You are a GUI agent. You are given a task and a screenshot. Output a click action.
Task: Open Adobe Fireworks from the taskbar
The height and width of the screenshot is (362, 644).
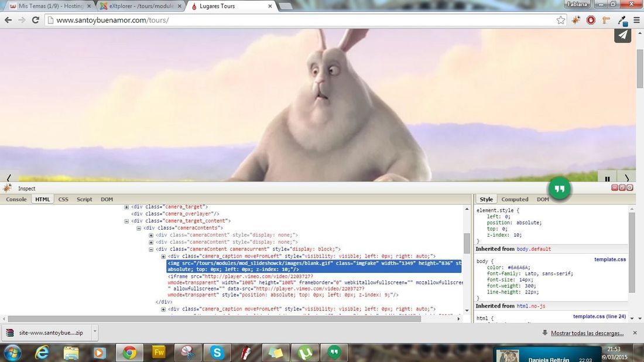(x=159, y=353)
